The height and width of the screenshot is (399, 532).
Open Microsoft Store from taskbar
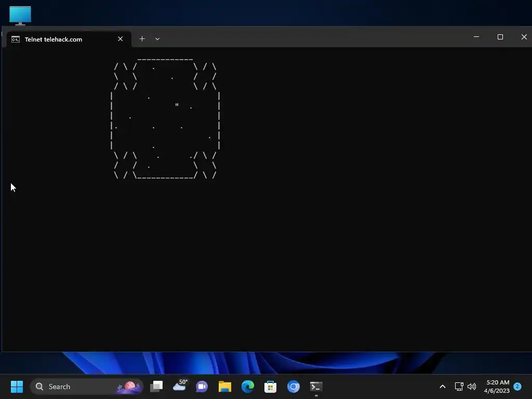(x=270, y=387)
